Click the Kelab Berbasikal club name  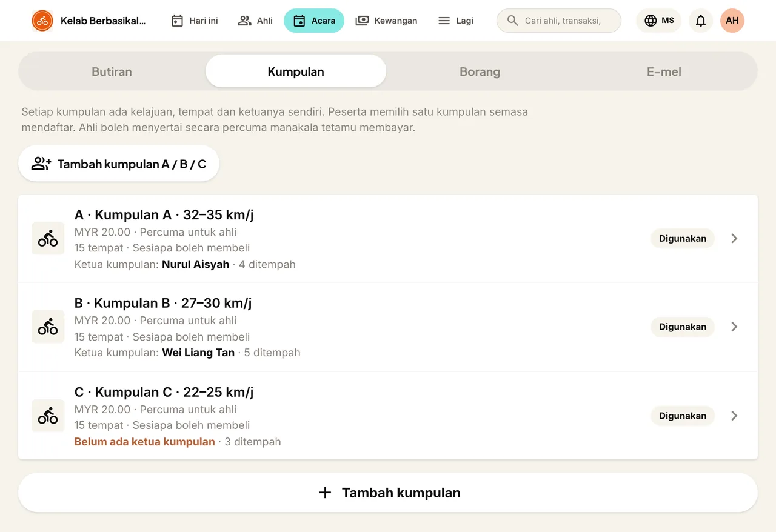103,21
